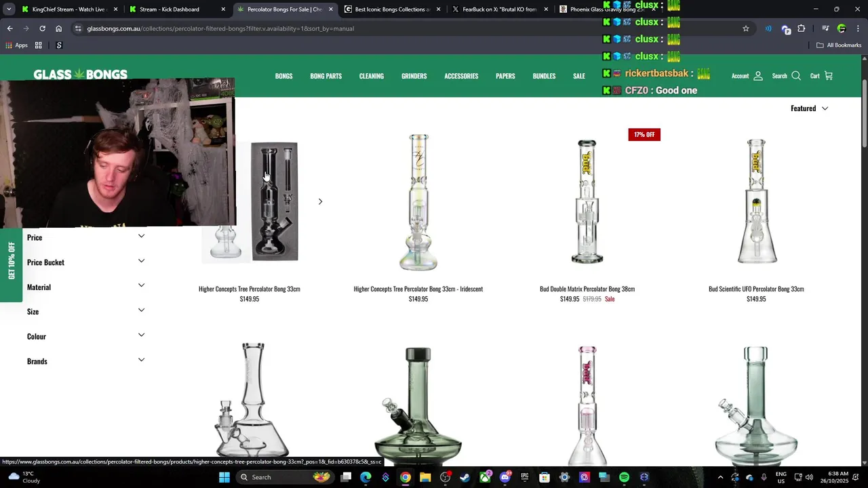View the Bud Double Matrix bong image
The width and height of the screenshot is (868, 488).
tap(587, 201)
